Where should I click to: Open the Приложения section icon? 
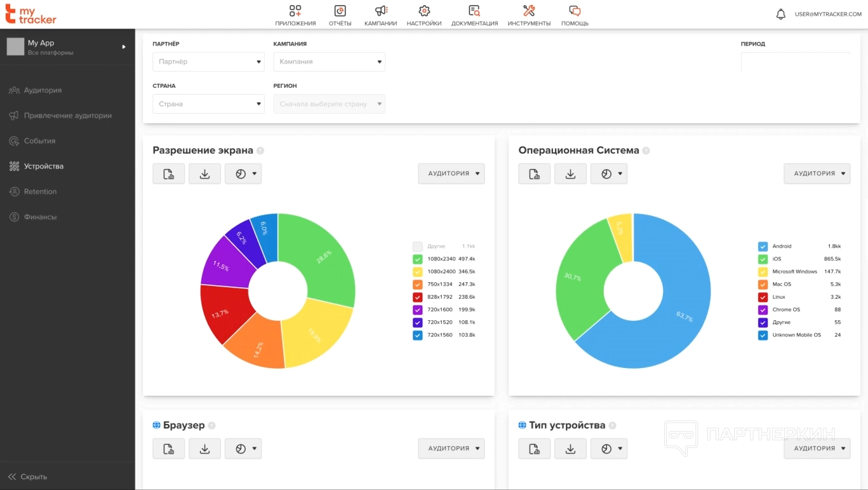coord(295,11)
